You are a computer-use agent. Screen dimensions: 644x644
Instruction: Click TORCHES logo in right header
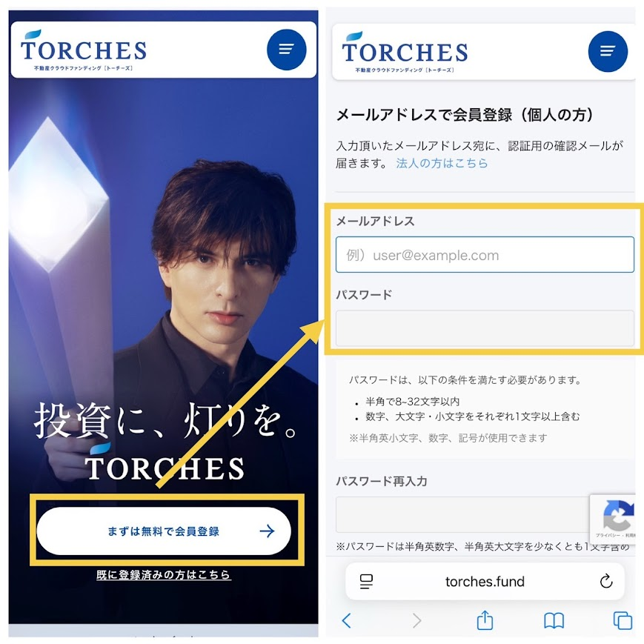click(x=405, y=52)
